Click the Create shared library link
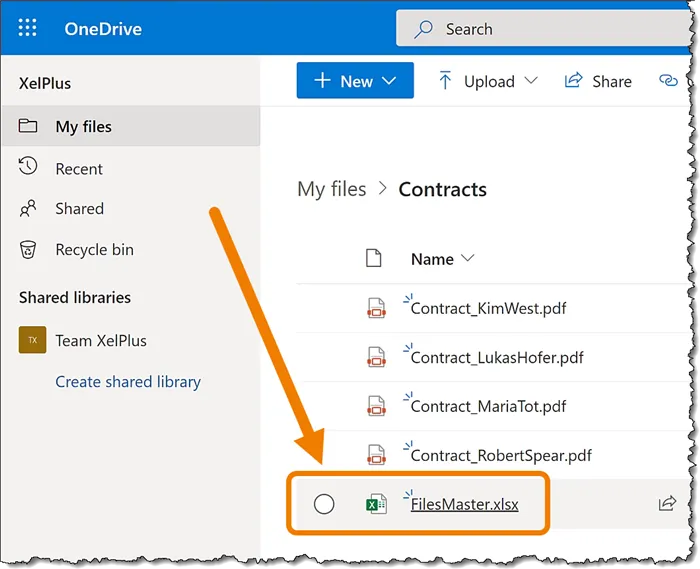 point(128,382)
